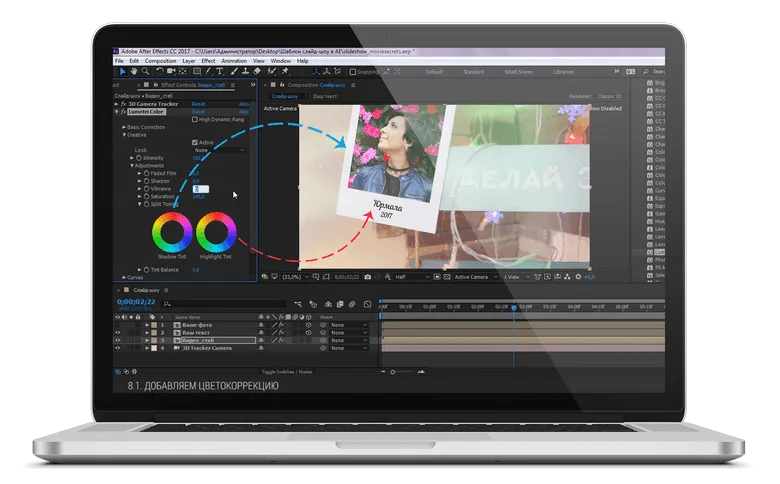Select the Puppet Pin tool
The image size is (780, 484).
click(286, 72)
